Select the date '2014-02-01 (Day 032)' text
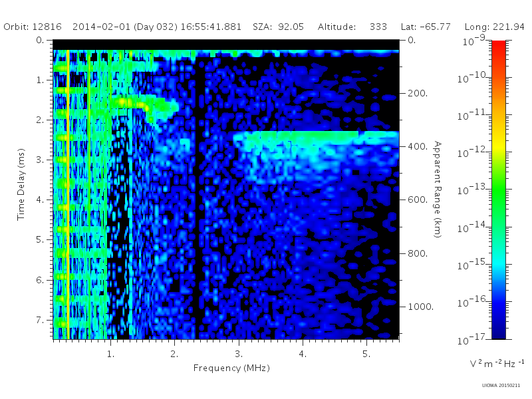Screen dimensions: 532x399 click(x=125, y=27)
